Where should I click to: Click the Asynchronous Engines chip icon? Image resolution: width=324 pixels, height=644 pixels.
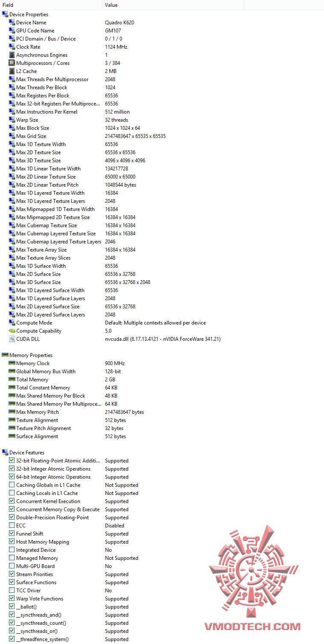pos(12,55)
